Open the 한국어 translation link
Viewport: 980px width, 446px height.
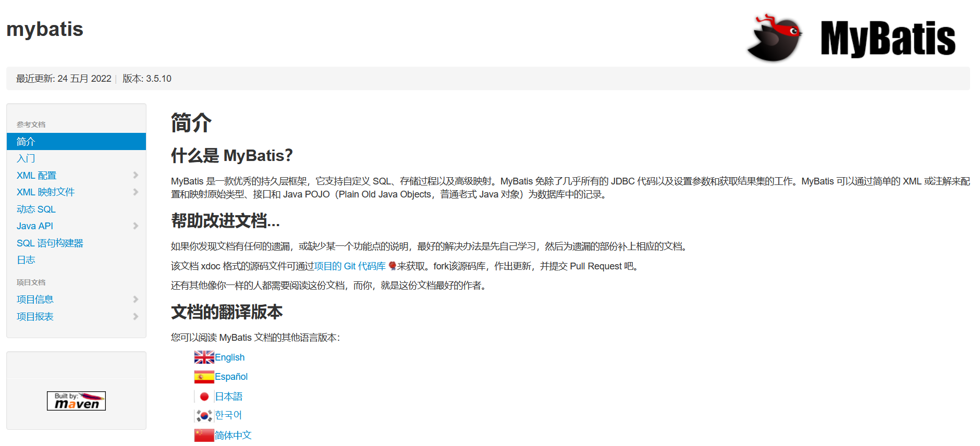(x=228, y=415)
